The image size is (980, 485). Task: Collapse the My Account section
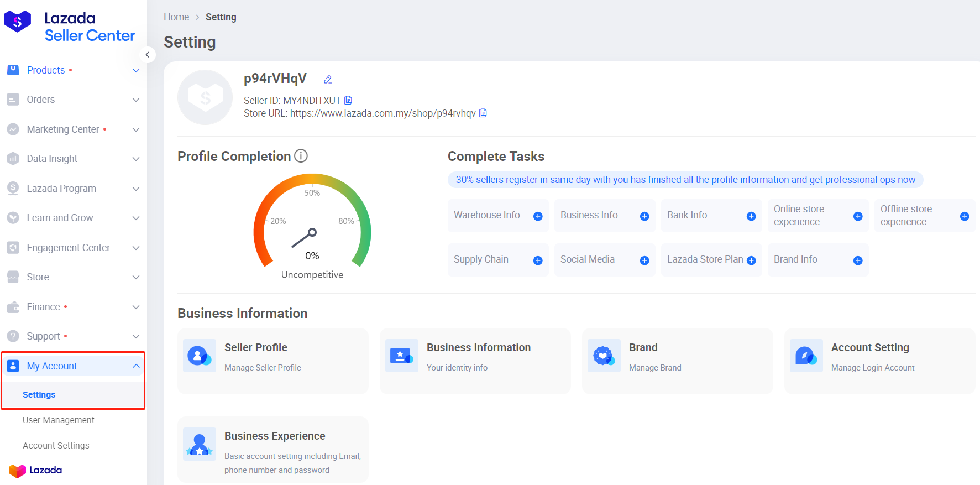[x=136, y=366]
